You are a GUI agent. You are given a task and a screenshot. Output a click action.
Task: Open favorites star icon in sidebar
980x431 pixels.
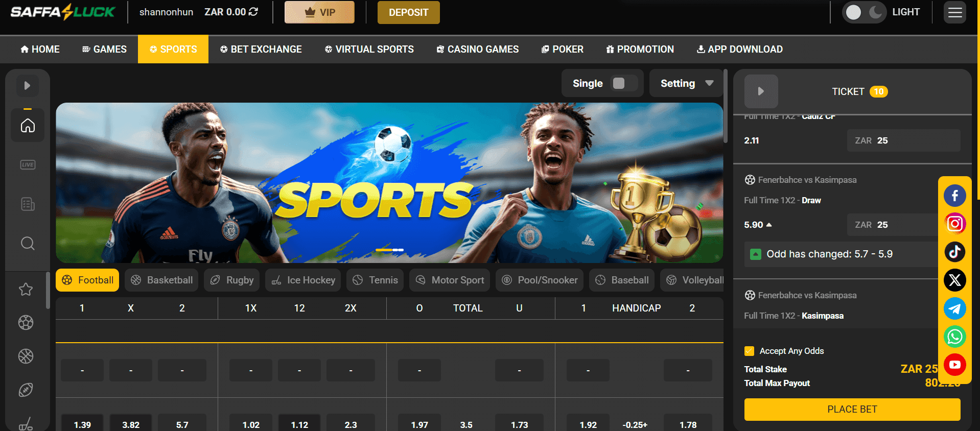click(x=26, y=290)
